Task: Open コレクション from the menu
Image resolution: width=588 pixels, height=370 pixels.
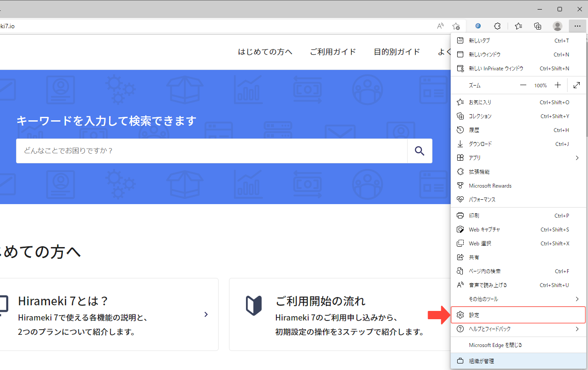Action: [518, 116]
